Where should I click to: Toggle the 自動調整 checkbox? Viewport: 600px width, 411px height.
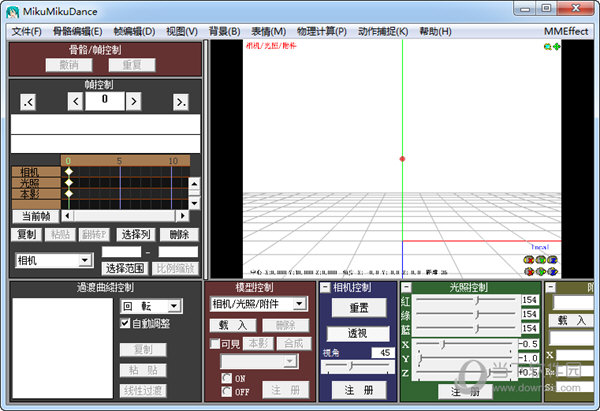[125, 323]
